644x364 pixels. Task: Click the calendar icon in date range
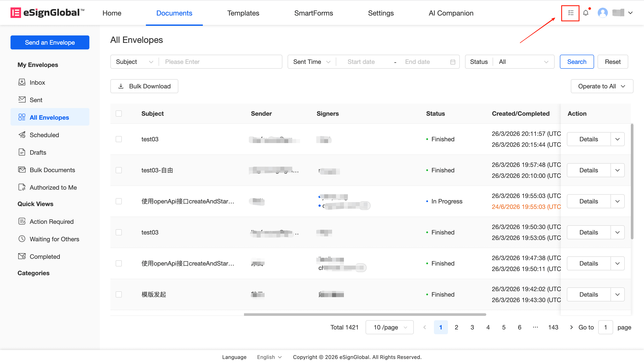pyautogui.click(x=453, y=62)
